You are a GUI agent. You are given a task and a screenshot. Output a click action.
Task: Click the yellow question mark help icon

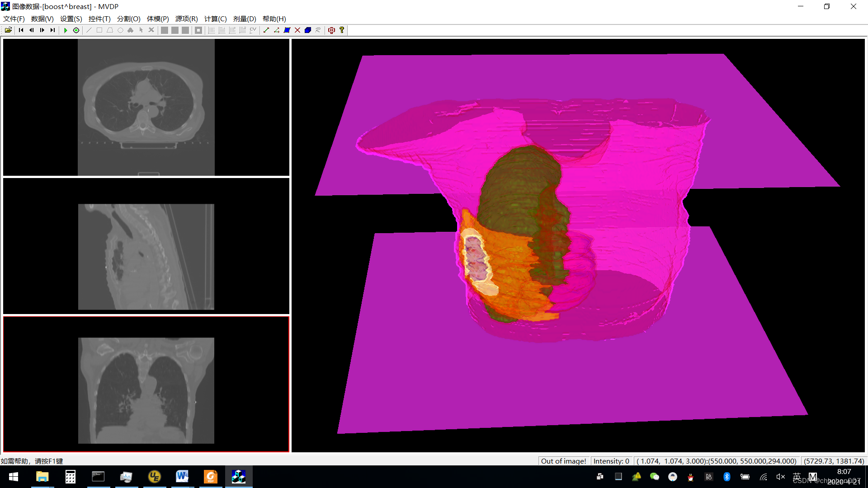(x=342, y=30)
